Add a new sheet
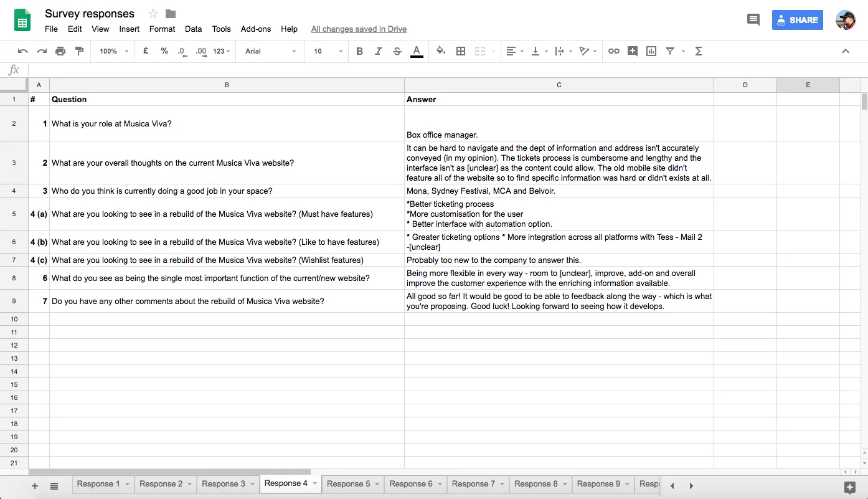This screenshot has height=499, width=868. [35, 486]
